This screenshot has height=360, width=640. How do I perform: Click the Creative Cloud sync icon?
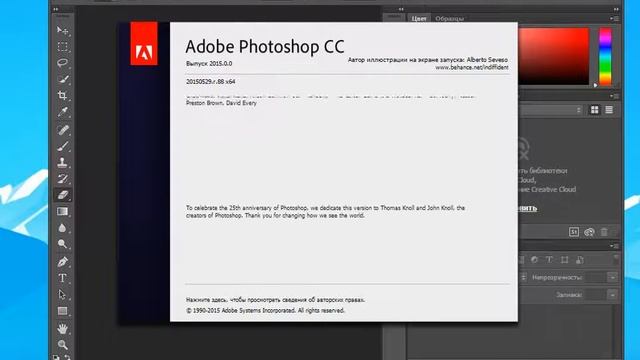[x=589, y=232]
